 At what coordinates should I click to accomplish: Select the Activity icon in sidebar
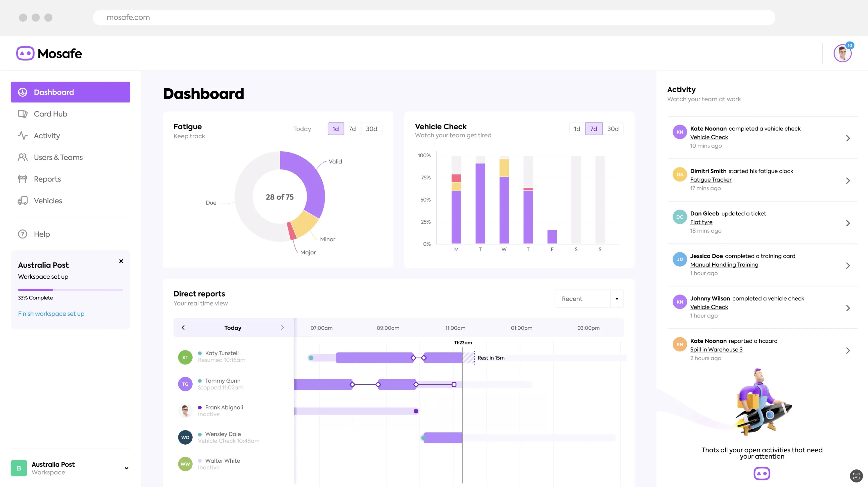click(22, 135)
